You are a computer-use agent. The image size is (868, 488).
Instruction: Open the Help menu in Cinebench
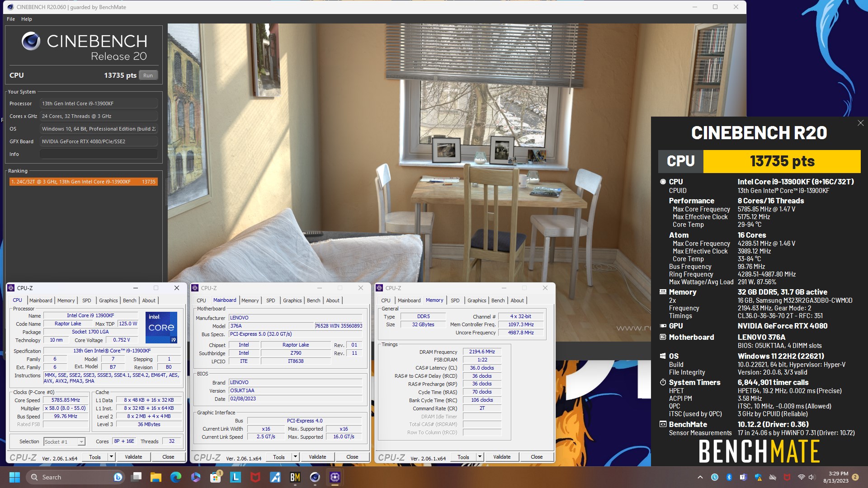tap(27, 19)
